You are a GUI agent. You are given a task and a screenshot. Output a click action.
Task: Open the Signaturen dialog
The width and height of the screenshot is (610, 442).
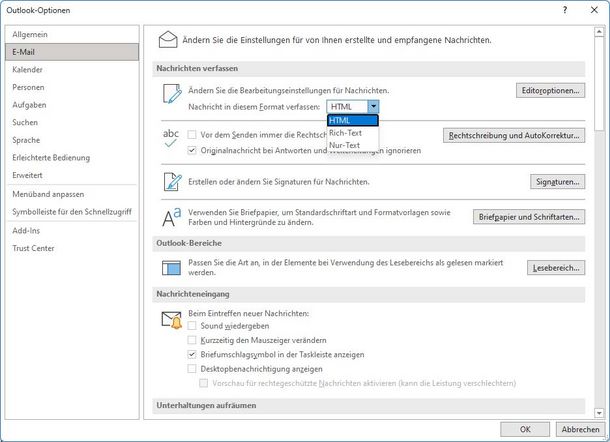(x=557, y=182)
